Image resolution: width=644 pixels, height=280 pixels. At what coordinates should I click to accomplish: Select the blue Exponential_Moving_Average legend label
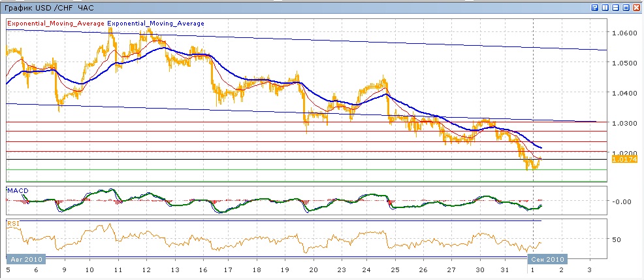tap(155, 24)
